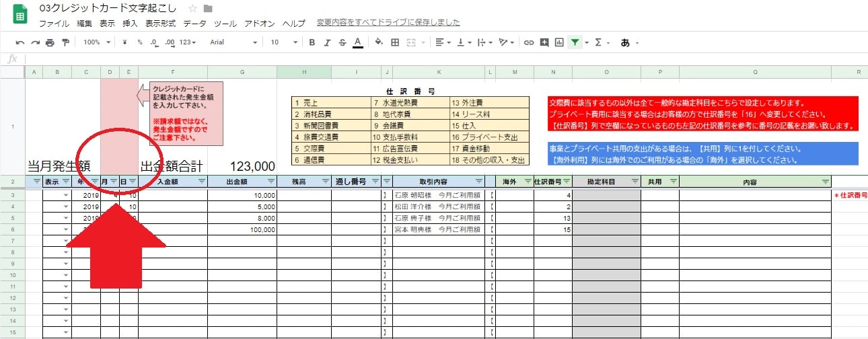Open the Arial font dropdown
Viewport: 868px width, 339px height.
pyautogui.click(x=233, y=42)
